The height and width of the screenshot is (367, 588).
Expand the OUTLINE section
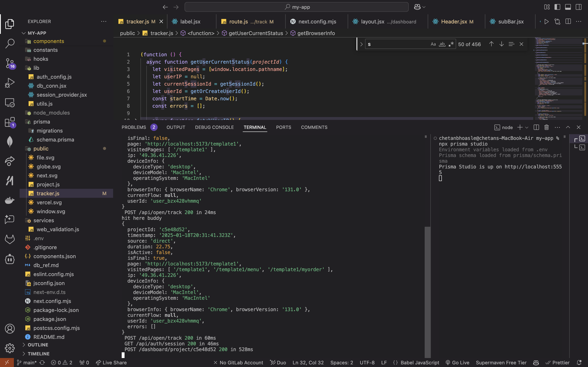[38, 345]
